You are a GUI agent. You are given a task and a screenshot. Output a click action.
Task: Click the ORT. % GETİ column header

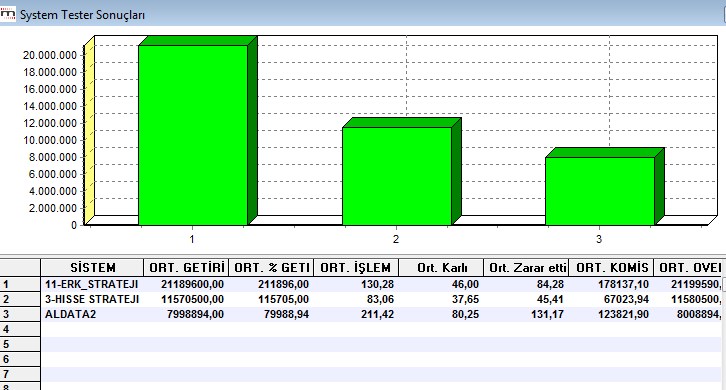[x=271, y=268]
